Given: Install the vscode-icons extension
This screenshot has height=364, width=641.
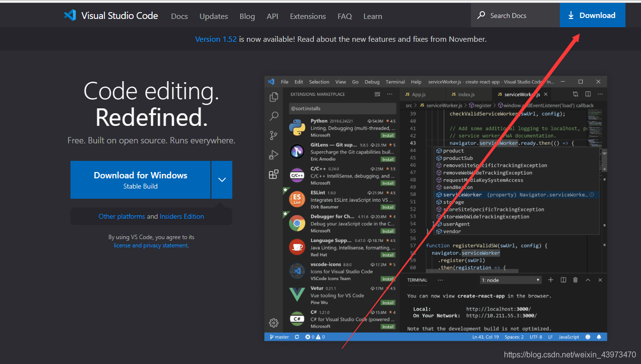Looking at the screenshot, I should click(388, 279).
